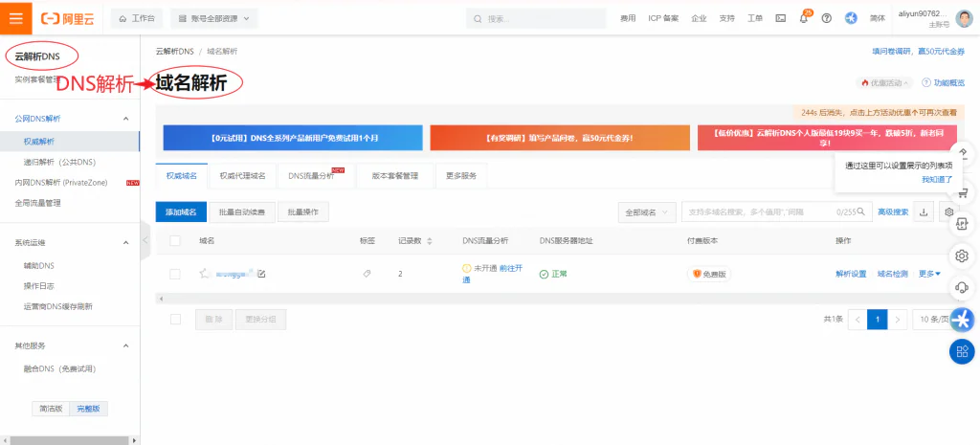Click the user avatar picture

[963, 18]
